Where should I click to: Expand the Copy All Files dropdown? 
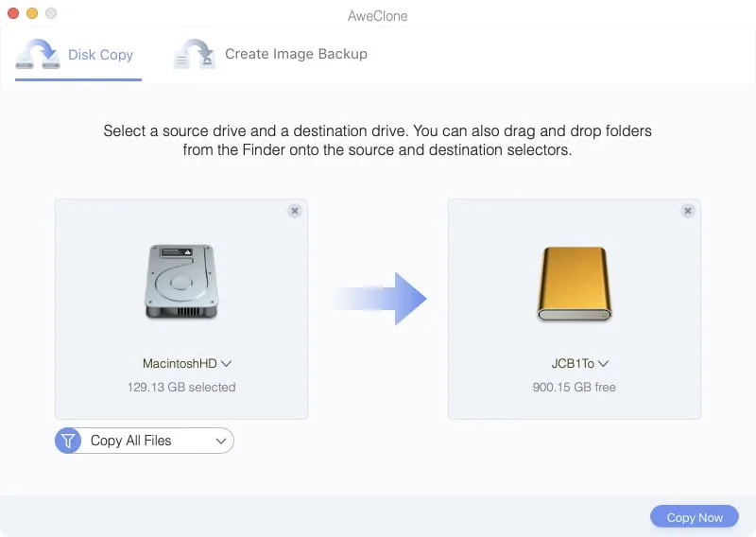click(x=221, y=441)
